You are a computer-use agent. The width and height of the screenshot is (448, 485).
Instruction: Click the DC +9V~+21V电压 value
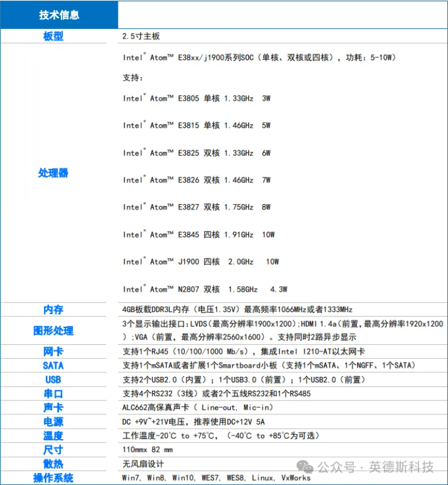[x=194, y=422]
